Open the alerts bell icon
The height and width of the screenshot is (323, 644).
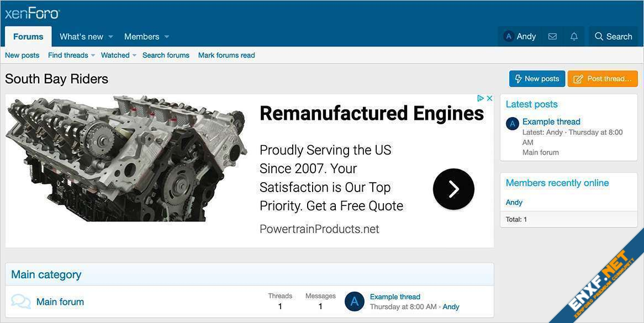pos(574,36)
